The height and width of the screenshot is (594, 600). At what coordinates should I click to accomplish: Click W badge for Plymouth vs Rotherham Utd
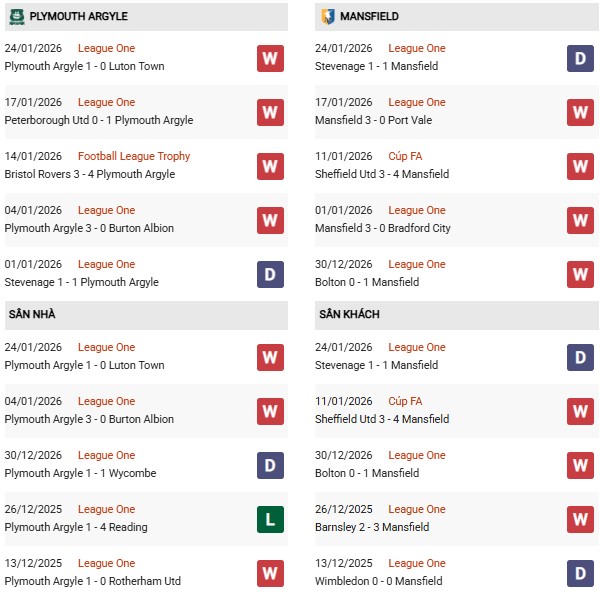pyautogui.click(x=270, y=573)
